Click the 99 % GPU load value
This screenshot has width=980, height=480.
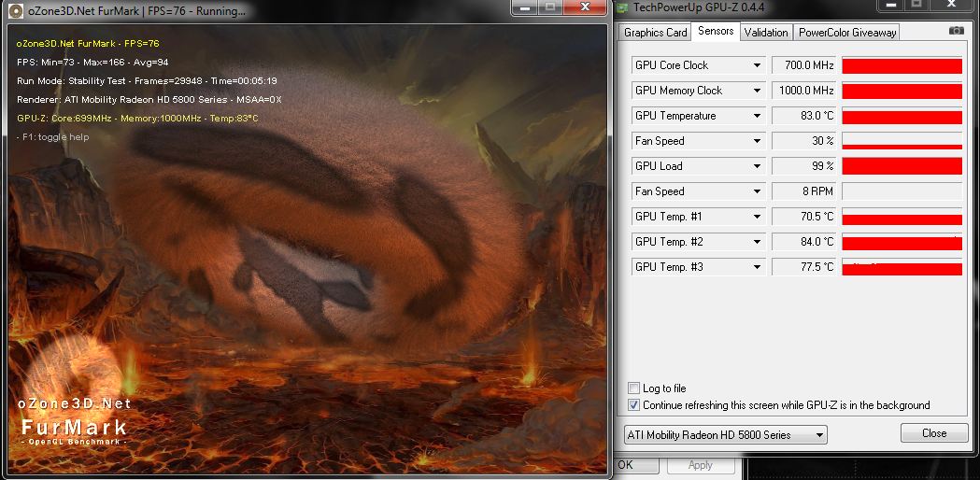pos(803,166)
